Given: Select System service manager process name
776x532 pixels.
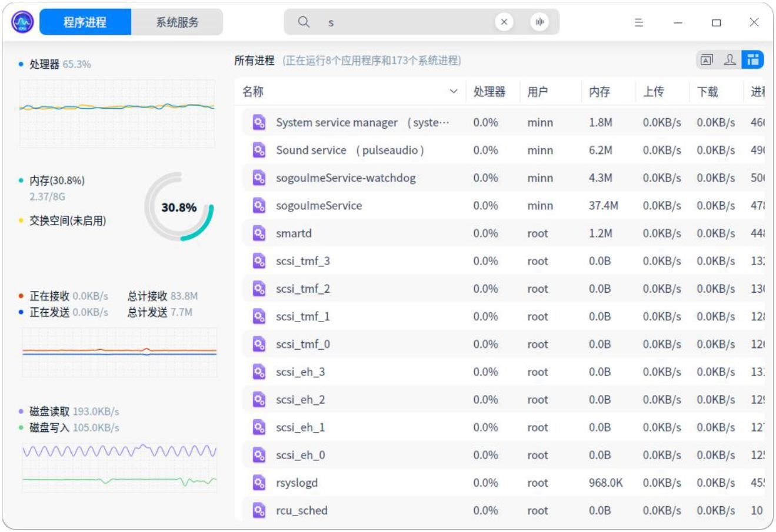Looking at the screenshot, I should (362, 122).
